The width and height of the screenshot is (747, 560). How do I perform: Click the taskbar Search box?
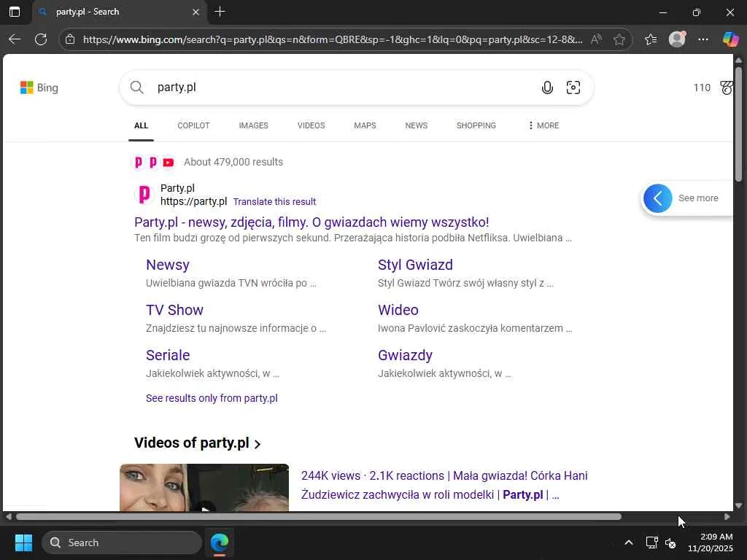pos(122,542)
